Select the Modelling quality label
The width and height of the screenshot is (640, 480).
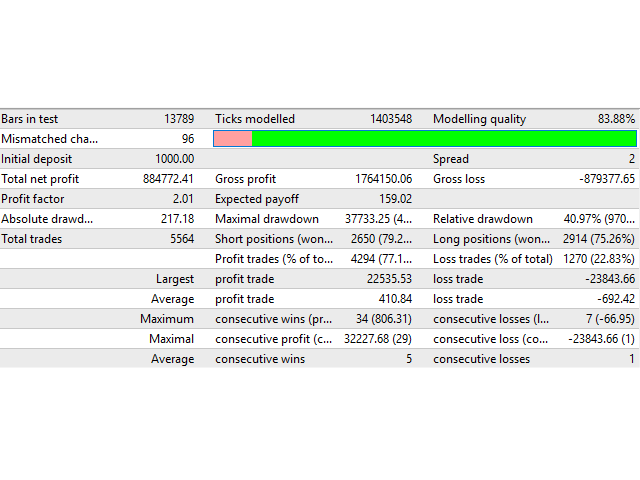pos(479,119)
